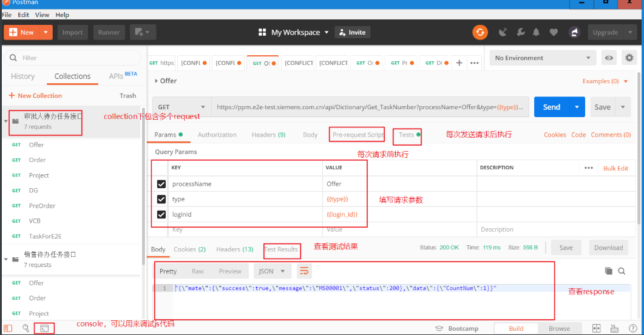The height and width of the screenshot is (335, 644).
Task: Uncheck the type parameter checkbox
Action: (161, 199)
